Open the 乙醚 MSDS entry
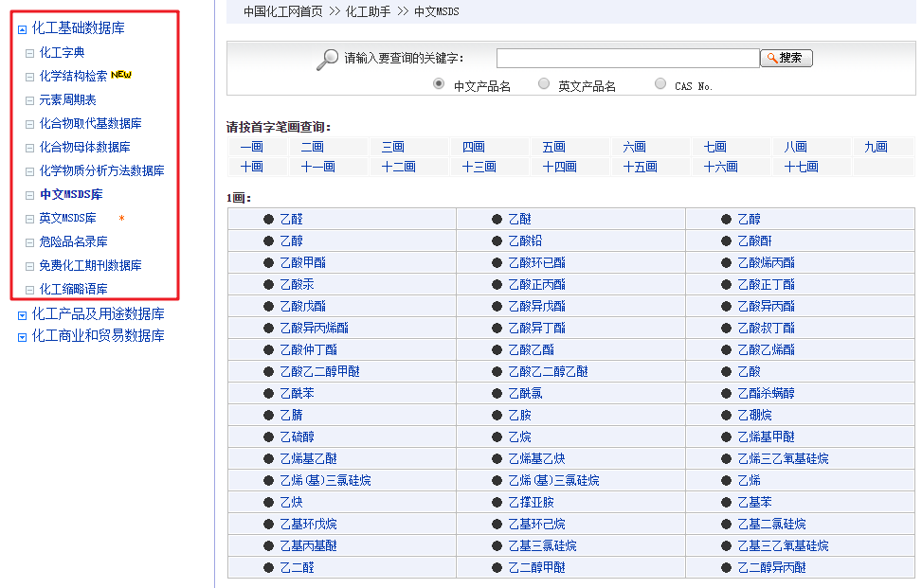922x588 pixels. [x=520, y=219]
